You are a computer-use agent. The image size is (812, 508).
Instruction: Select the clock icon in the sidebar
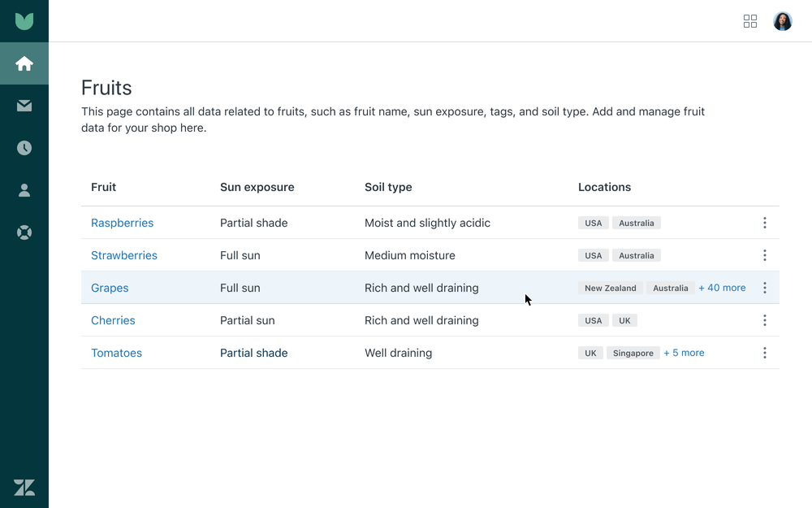[x=24, y=148]
